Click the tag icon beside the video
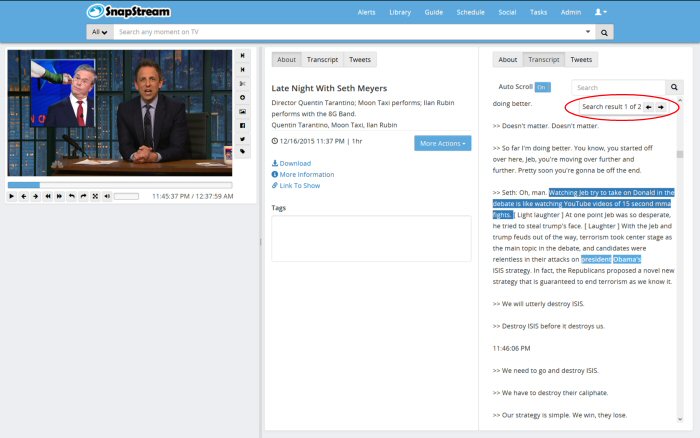This screenshot has height=438, width=700. 242,151
